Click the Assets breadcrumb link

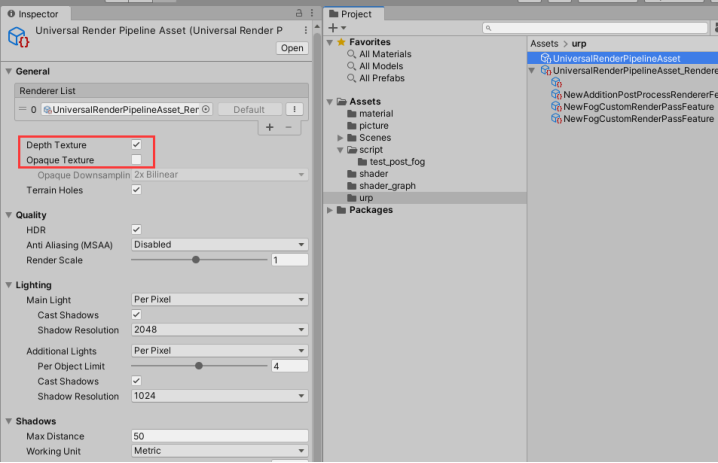[544, 44]
